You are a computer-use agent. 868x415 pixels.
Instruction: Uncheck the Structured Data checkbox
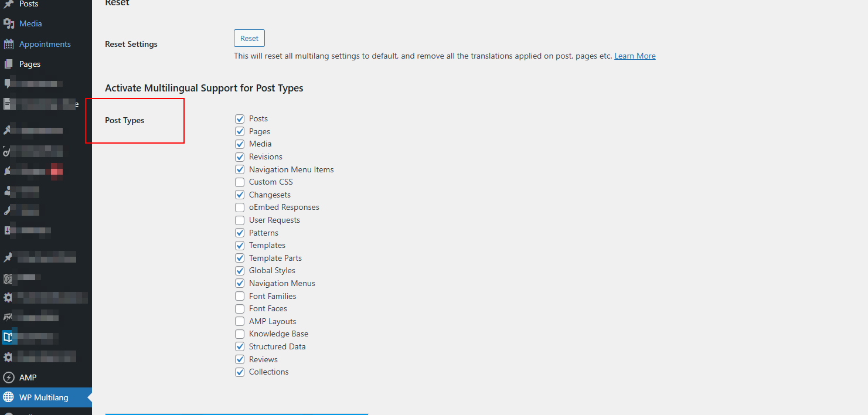click(240, 346)
